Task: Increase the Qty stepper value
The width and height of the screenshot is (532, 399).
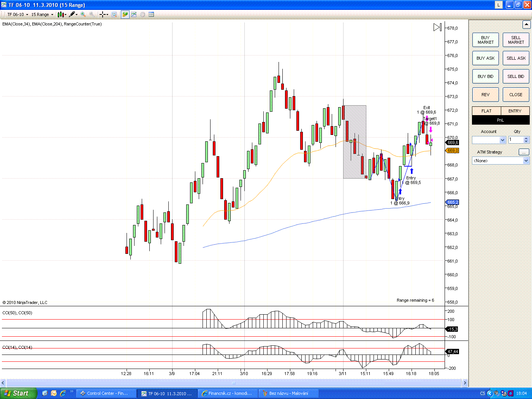Action: coord(526,138)
